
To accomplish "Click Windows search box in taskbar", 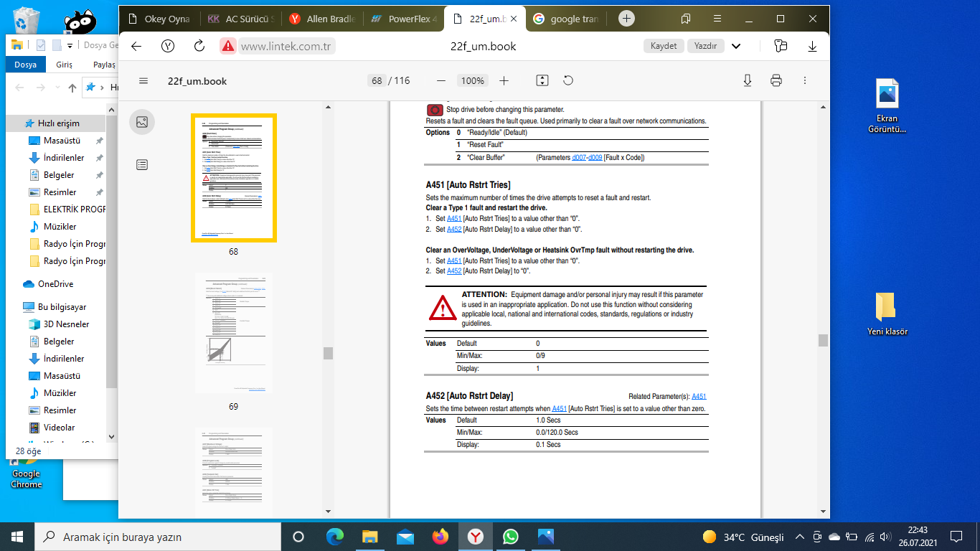I will pos(157,537).
